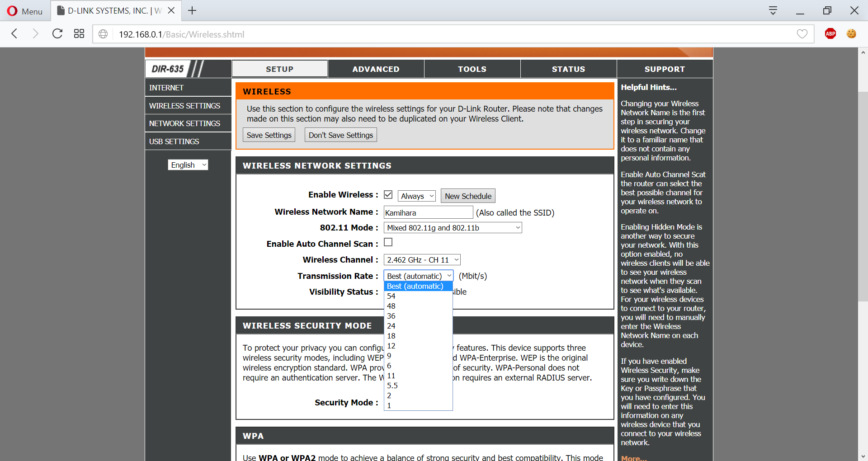Switch to TOOLS tab
This screenshot has height=461, width=868.
click(472, 69)
